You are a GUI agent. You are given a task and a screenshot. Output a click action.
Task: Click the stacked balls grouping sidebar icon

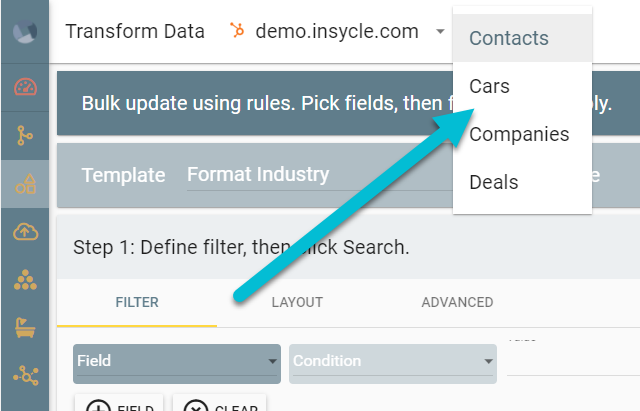[25, 280]
